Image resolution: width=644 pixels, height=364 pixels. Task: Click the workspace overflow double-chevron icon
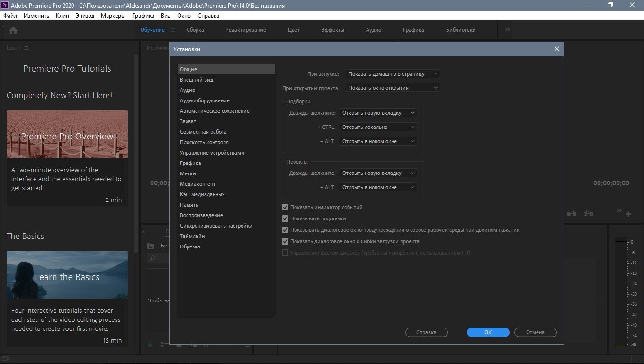pyautogui.click(x=508, y=30)
